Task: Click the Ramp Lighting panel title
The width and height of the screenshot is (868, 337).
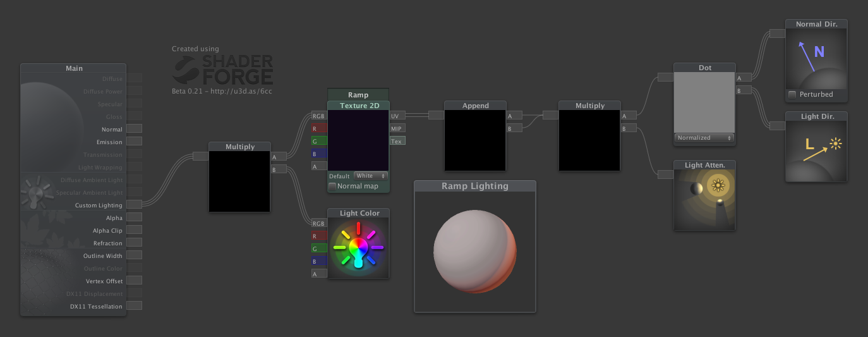Action: click(x=474, y=186)
